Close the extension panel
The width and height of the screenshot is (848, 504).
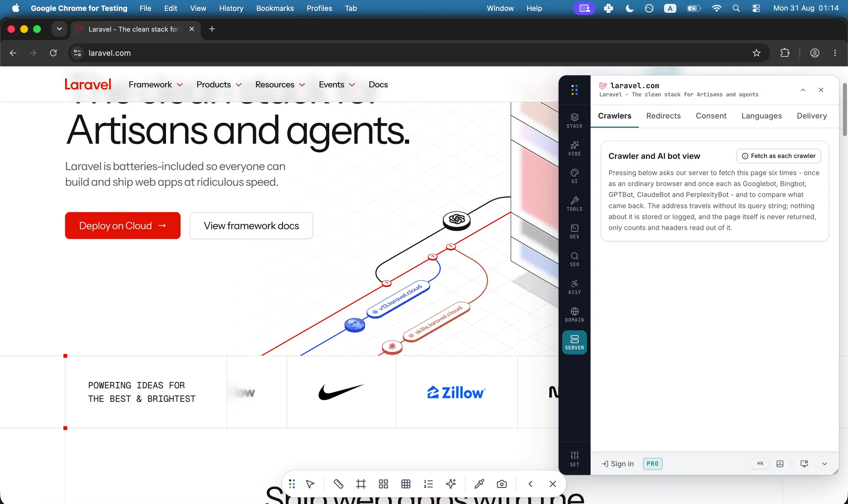[821, 90]
